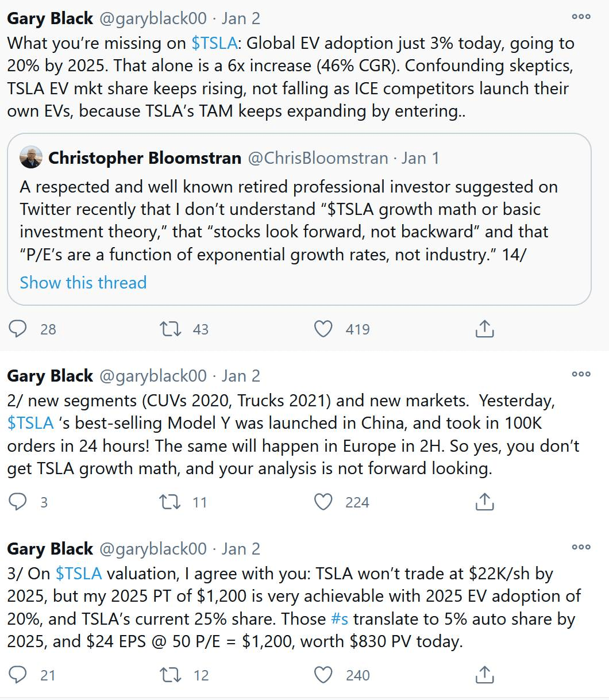
Task: Click 'Show this thread' link
Action: [x=83, y=283]
